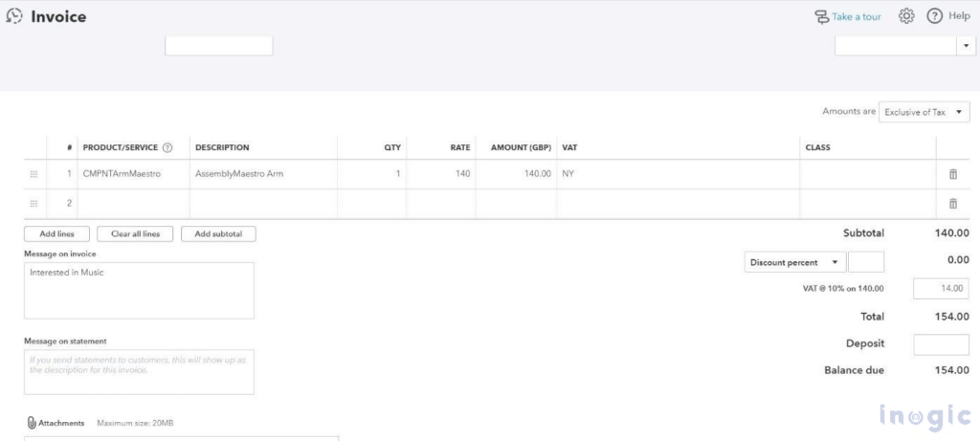
Task: Click the AssemblyMaestro Arm description cell
Action: [x=264, y=174]
